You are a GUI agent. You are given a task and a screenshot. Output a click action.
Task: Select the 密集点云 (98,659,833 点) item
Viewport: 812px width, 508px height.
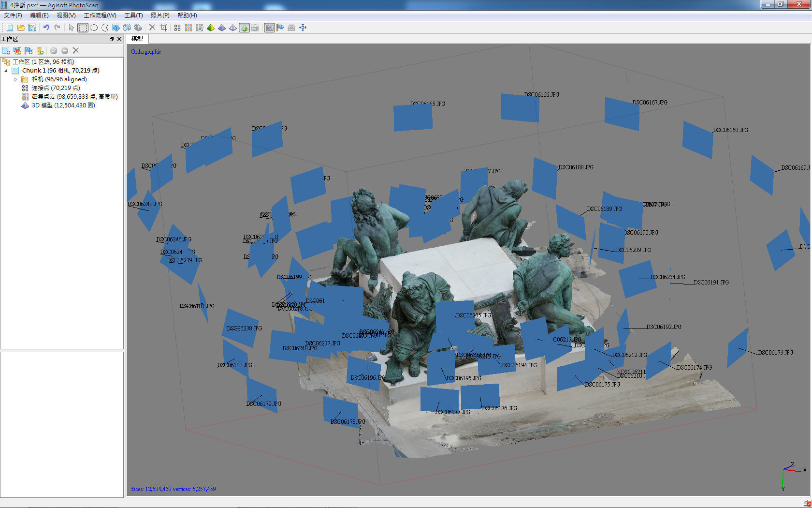point(75,97)
